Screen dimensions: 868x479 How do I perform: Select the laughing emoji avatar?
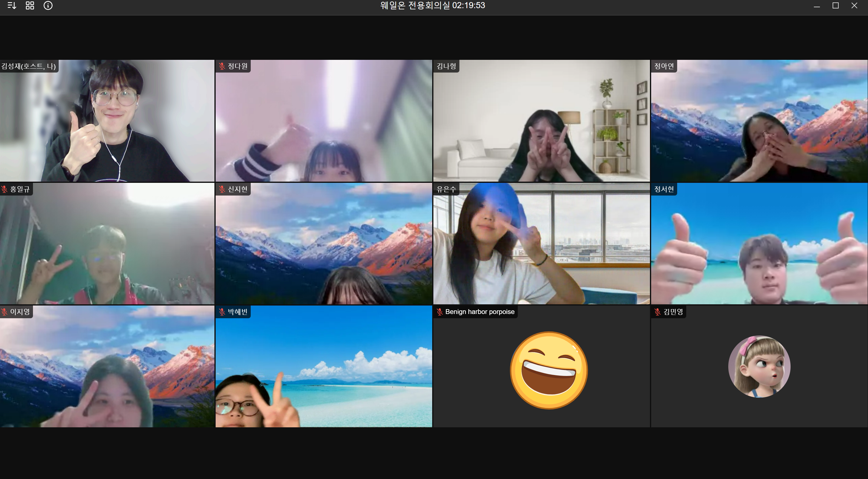click(x=549, y=370)
